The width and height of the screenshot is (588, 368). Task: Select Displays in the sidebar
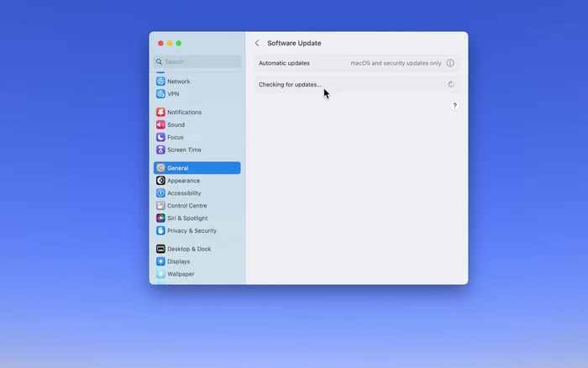click(178, 261)
